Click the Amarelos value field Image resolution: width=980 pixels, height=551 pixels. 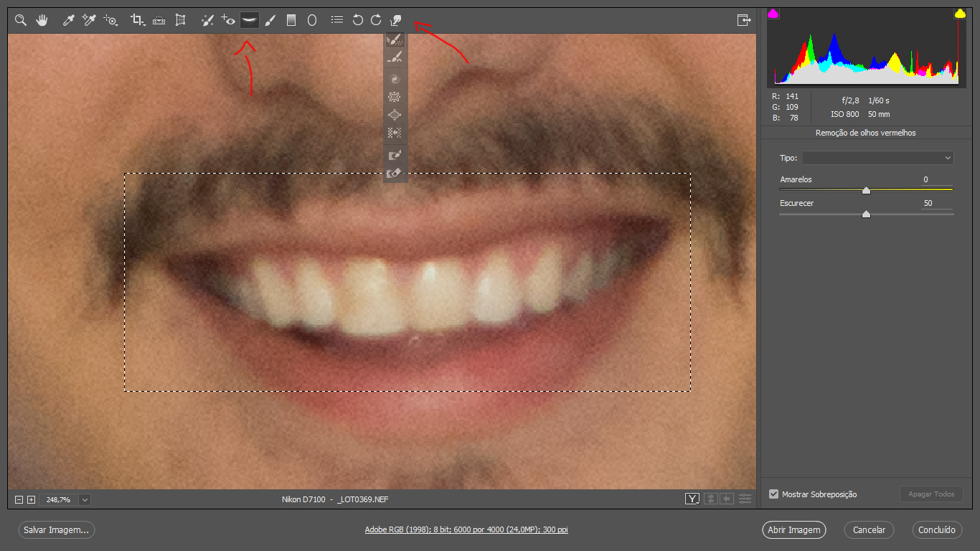[937, 180]
